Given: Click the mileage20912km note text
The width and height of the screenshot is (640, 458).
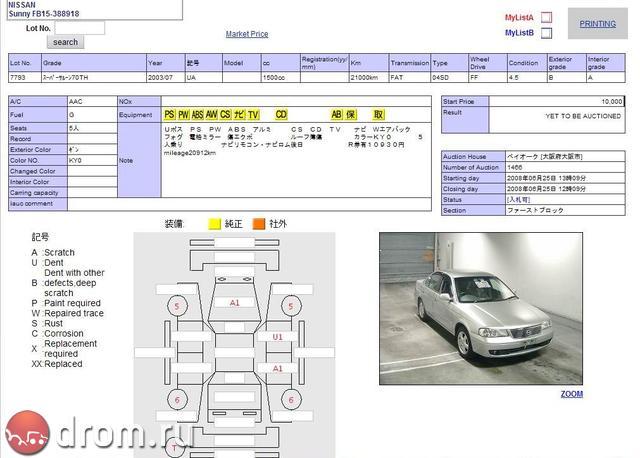Looking at the screenshot, I should click(x=190, y=153).
